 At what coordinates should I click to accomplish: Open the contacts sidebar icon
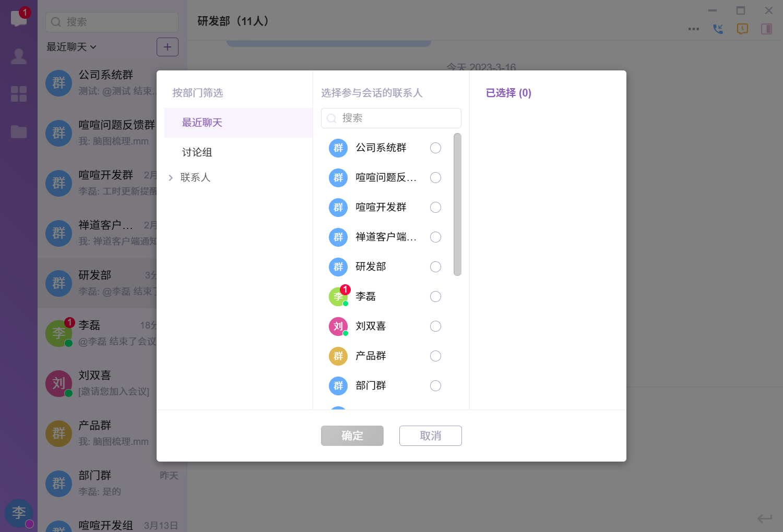tap(19, 56)
